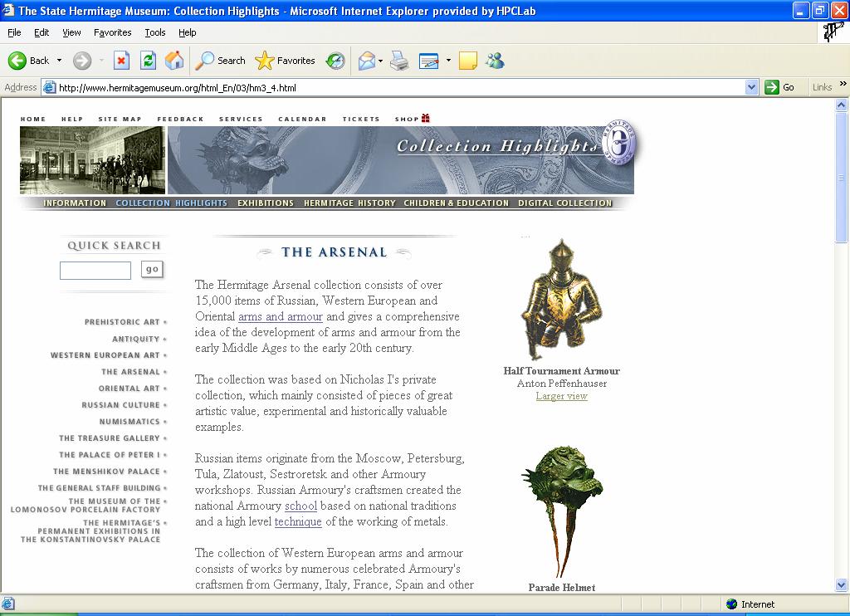Switch to the CHILDREN & EDUCATION tab

point(457,203)
